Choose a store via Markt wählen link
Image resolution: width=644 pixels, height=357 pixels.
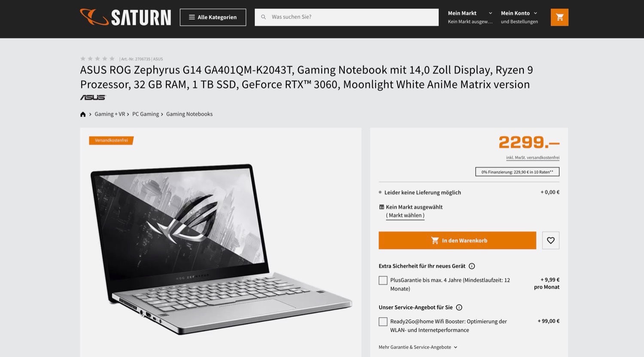pos(405,215)
